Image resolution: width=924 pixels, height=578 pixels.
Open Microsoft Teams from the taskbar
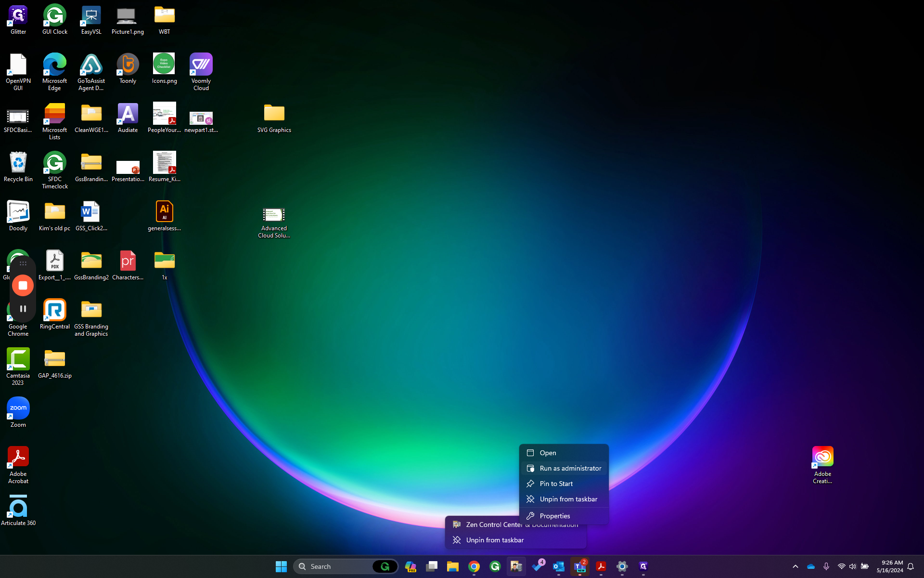[x=580, y=566]
